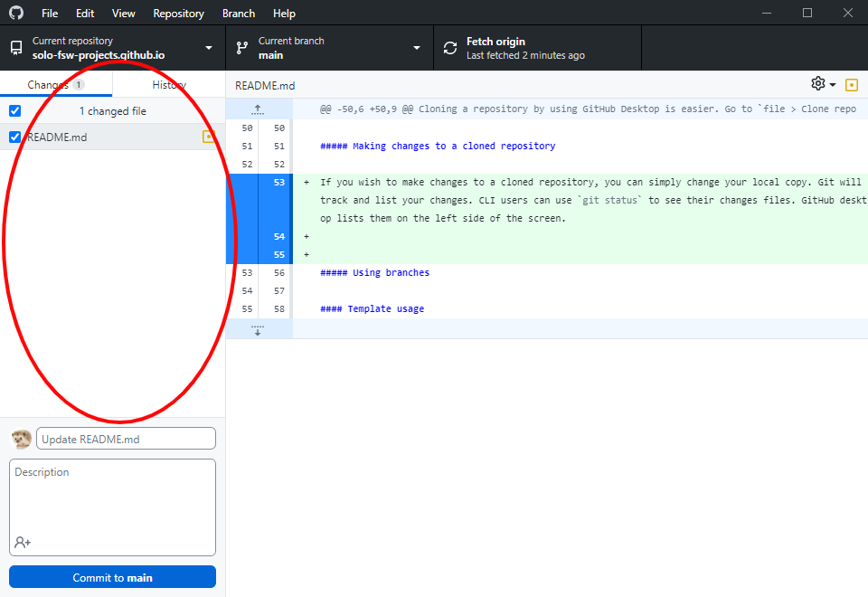
Task: Click the add co-authors icon
Action: [23, 542]
